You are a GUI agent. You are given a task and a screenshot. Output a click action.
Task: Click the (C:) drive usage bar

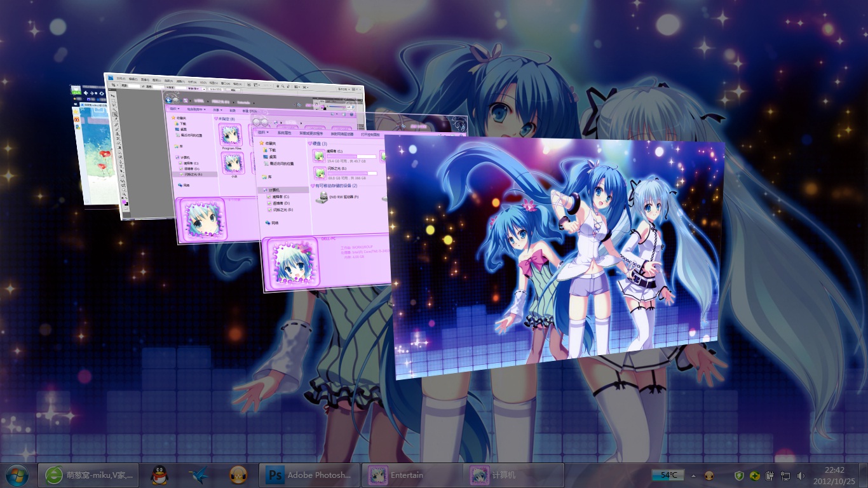351,156
